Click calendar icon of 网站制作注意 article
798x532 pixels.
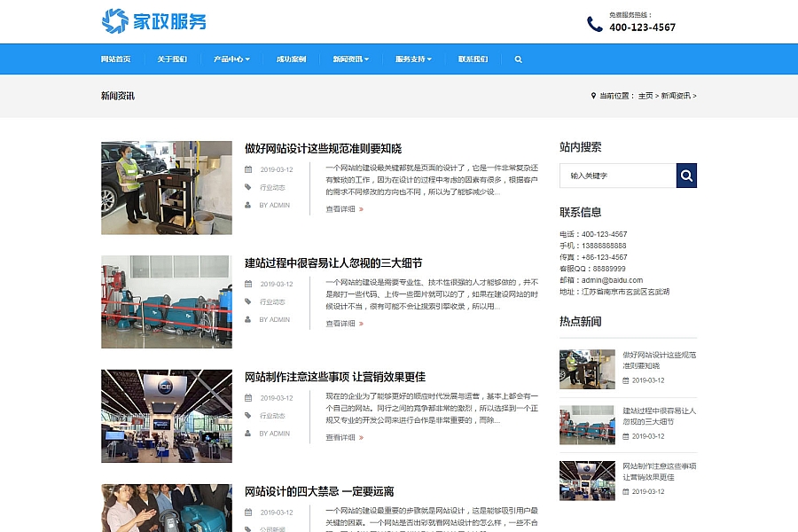[248, 398]
